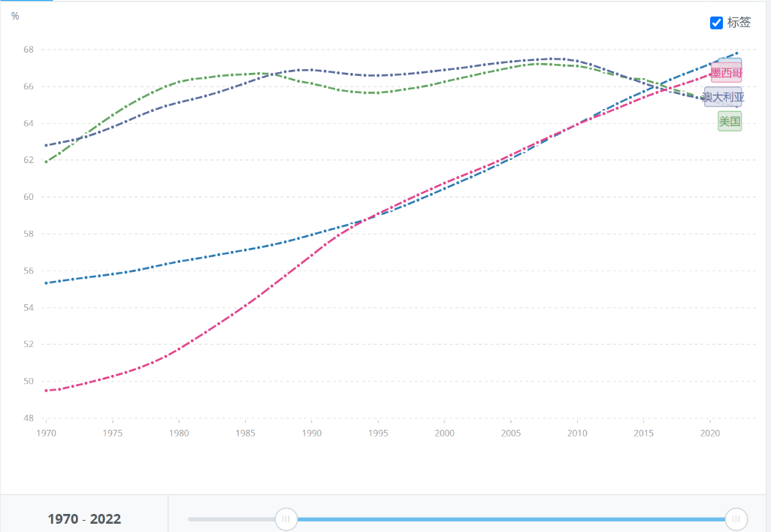Click the % unit axis label
Viewport: 771px width, 532px height.
click(x=15, y=17)
